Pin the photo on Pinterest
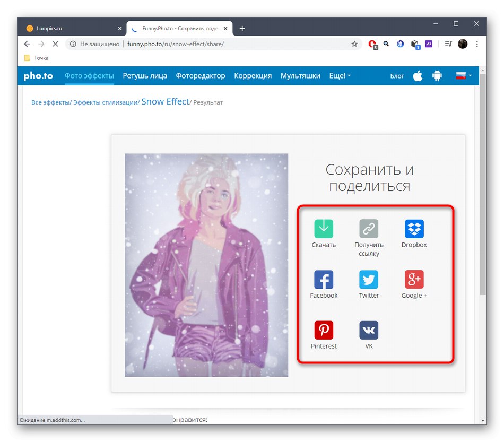This screenshot has width=504, height=442. pos(324,330)
